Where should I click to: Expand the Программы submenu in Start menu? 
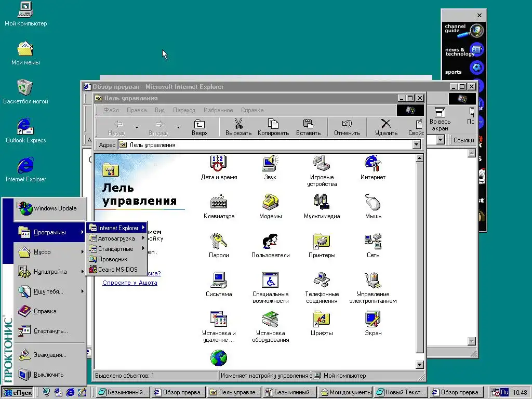coord(49,232)
